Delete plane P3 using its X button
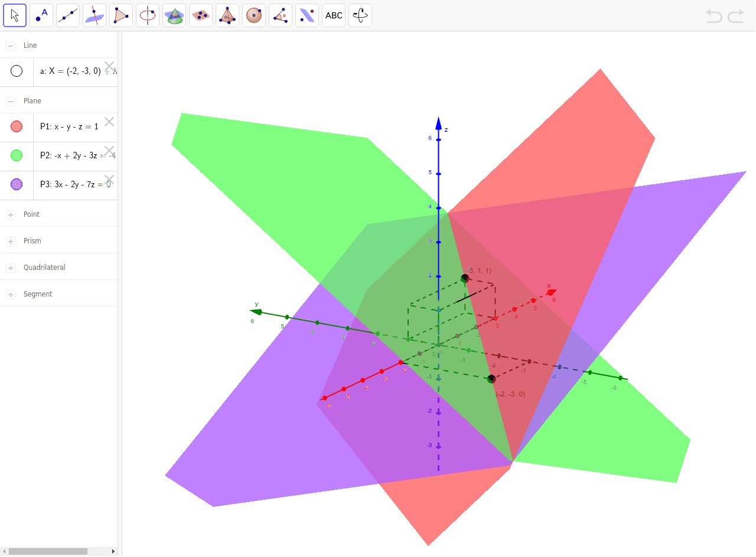Screen dimensions: 756x557 point(109,179)
